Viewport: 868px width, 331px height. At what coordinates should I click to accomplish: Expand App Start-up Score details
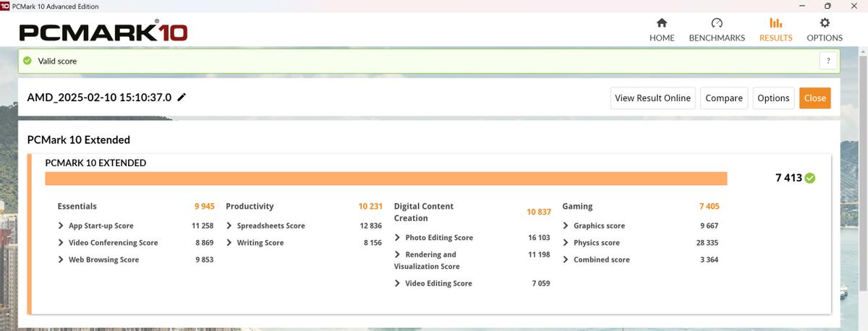pyautogui.click(x=61, y=225)
